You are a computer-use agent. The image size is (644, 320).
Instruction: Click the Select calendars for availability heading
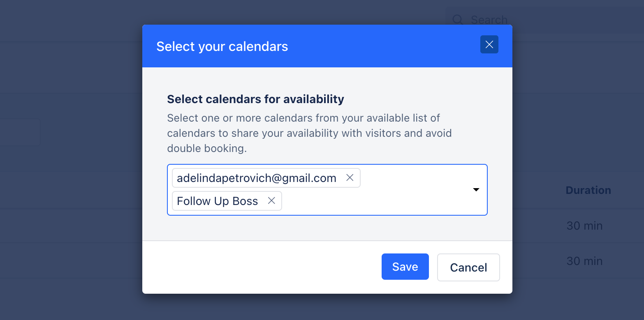[x=255, y=99]
